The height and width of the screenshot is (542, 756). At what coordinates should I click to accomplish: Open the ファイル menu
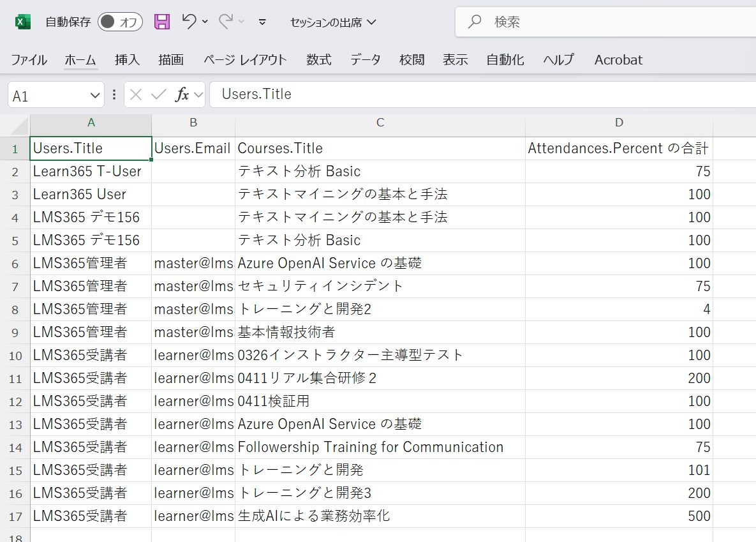(28, 59)
